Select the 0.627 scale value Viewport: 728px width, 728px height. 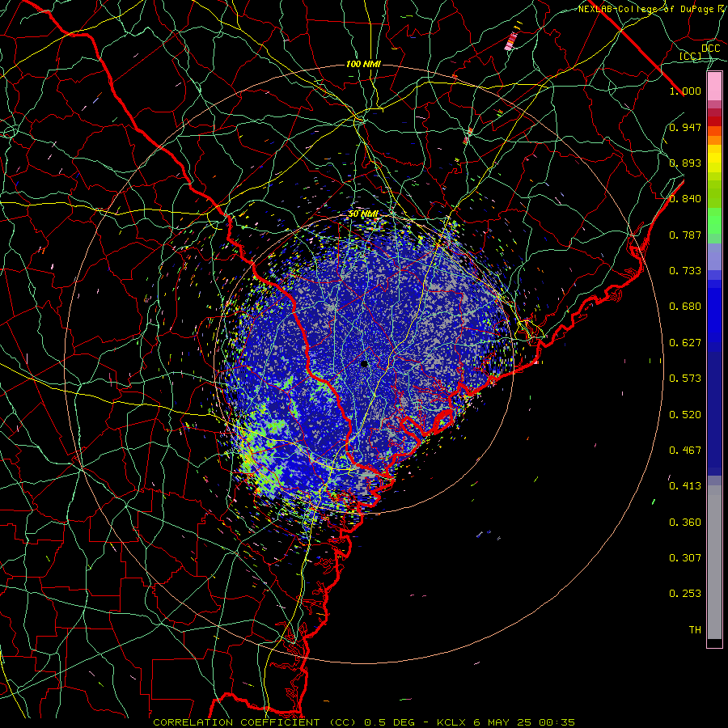tap(685, 343)
